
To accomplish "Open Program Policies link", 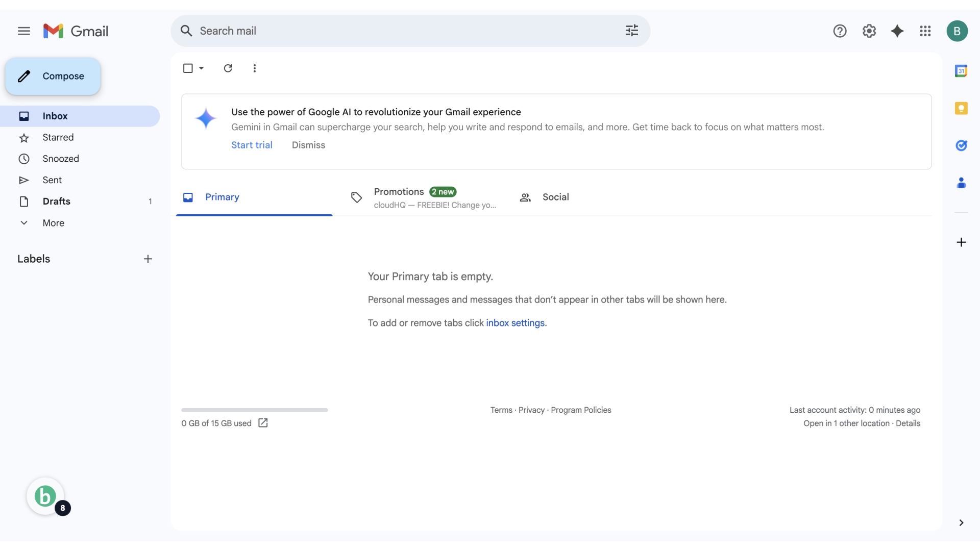I will 581,410.
